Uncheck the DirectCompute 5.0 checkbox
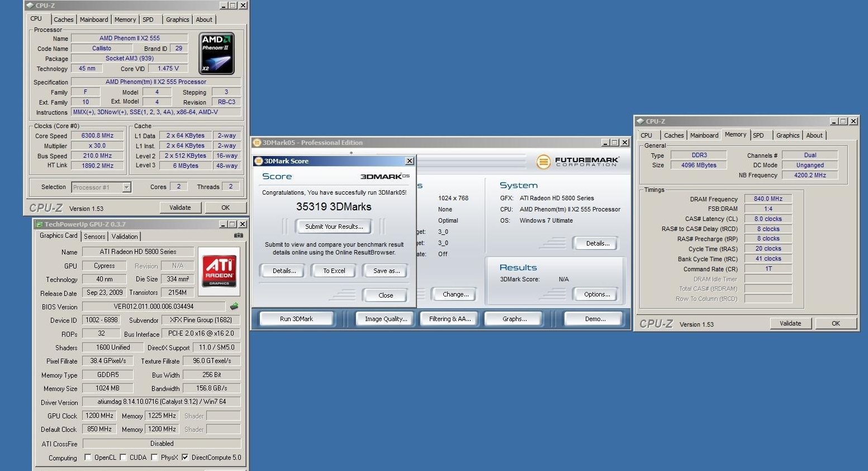868x471 pixels. click(x=185, y=457)
